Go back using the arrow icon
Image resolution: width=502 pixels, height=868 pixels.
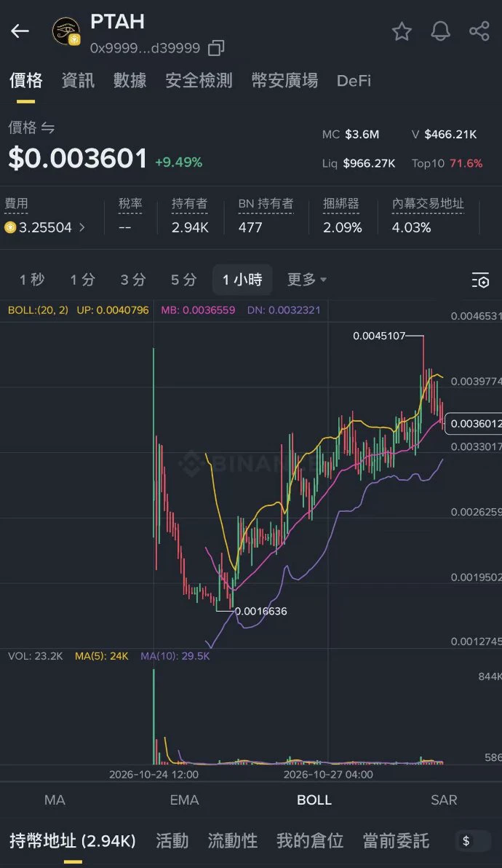pyautogui.click(x=20, y=31)
